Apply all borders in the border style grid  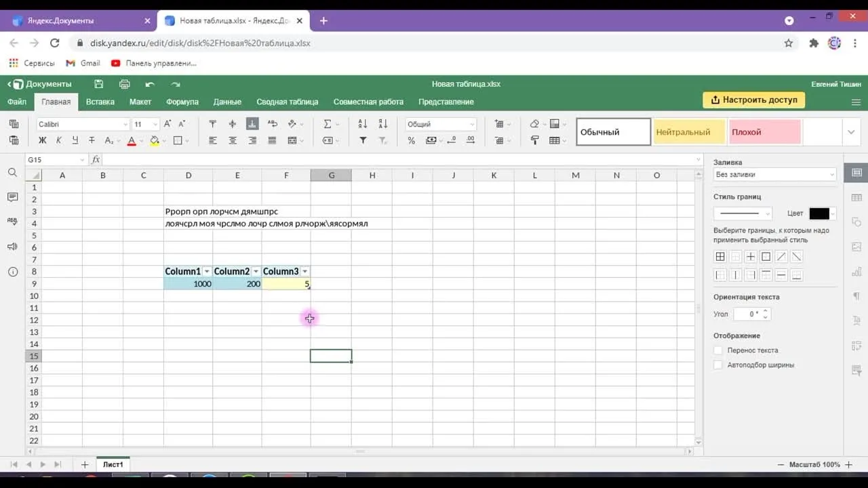pos(720,257)
